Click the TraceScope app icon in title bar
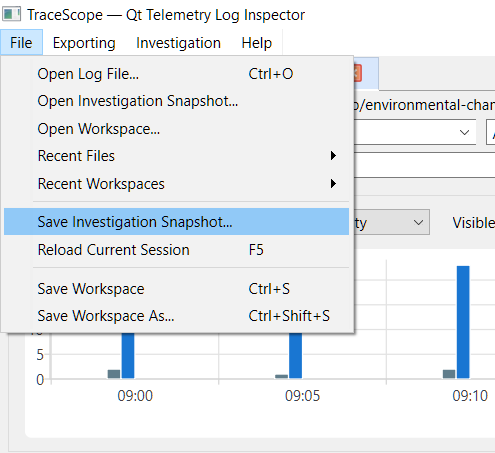The width and height of the screenshot is (495, 453). click(x=12, y=14)
